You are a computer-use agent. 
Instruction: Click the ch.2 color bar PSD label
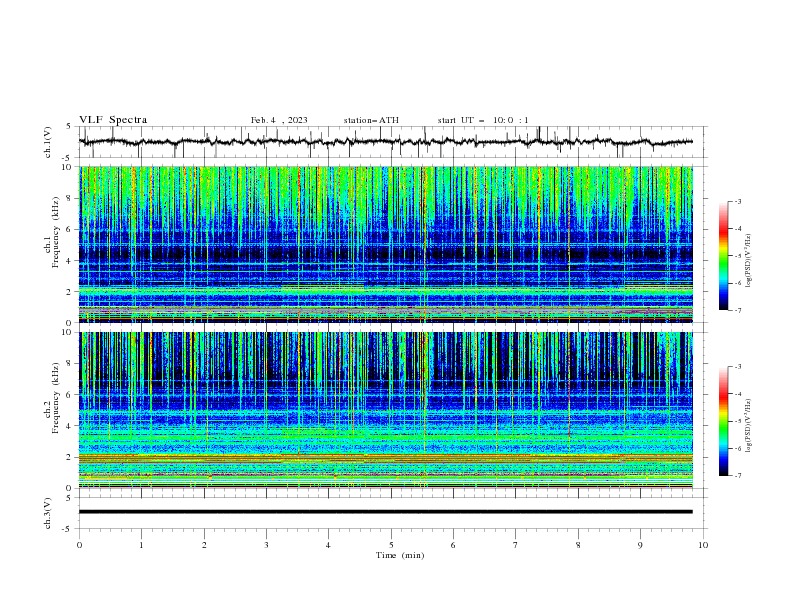click(x=749, y=426)
